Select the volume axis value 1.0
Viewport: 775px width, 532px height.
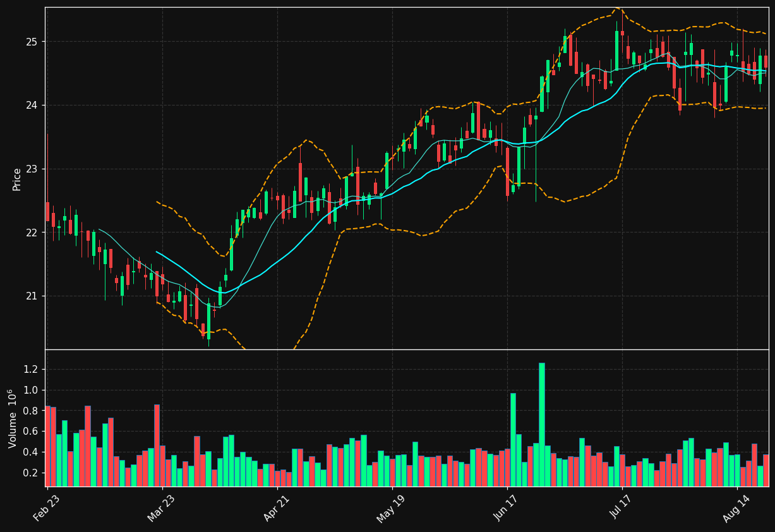point(31,390)
